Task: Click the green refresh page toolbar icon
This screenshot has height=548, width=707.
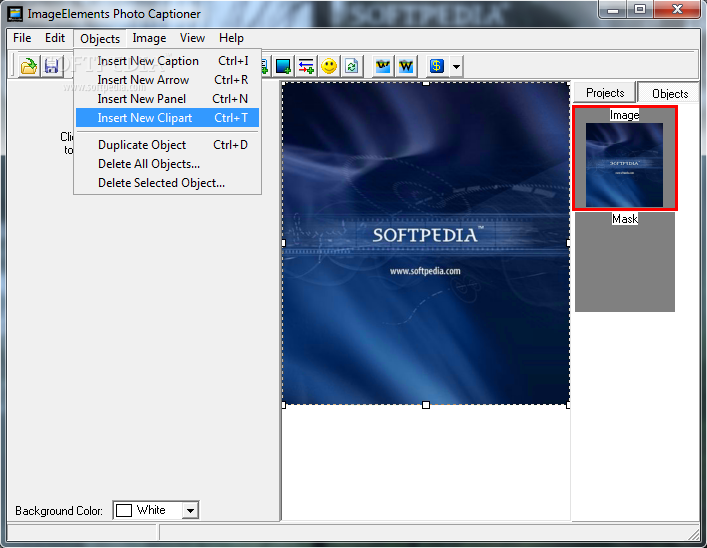Action: 352,66
